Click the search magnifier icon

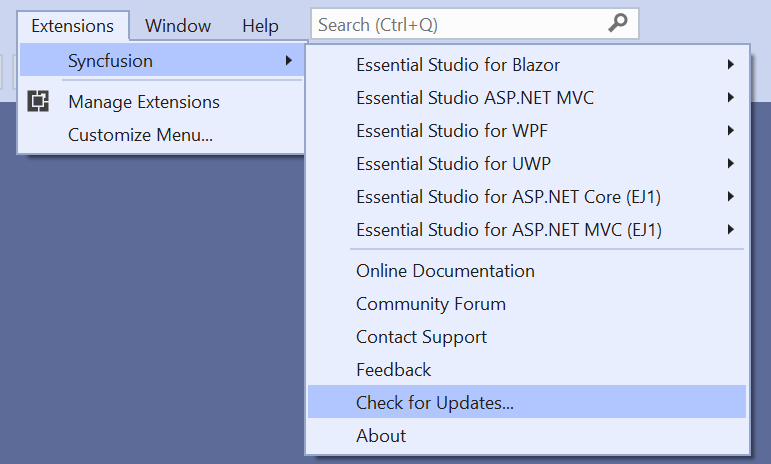click(x=618, y=24)
